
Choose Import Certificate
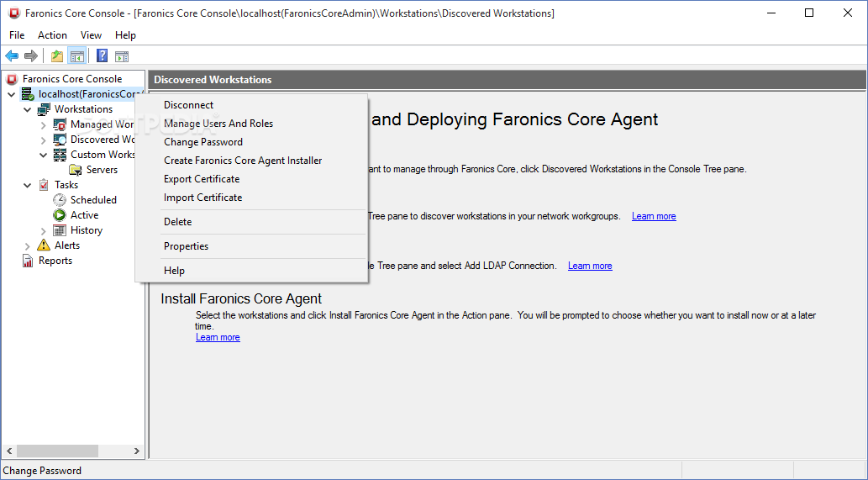(251, 197)
